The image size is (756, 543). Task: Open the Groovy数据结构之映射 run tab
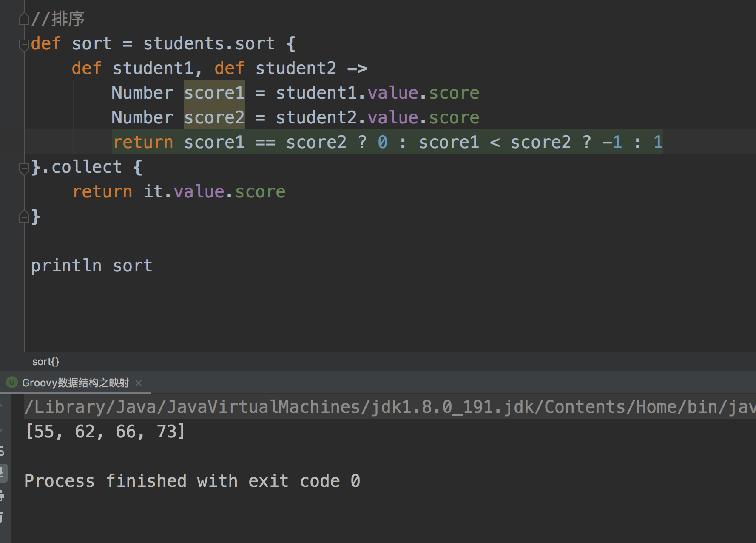point(75,383)
